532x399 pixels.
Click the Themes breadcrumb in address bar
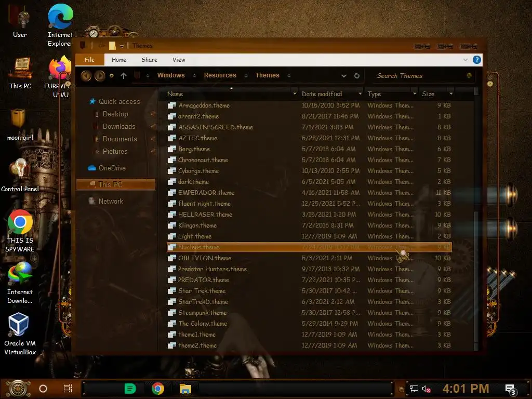coord(268,75)
